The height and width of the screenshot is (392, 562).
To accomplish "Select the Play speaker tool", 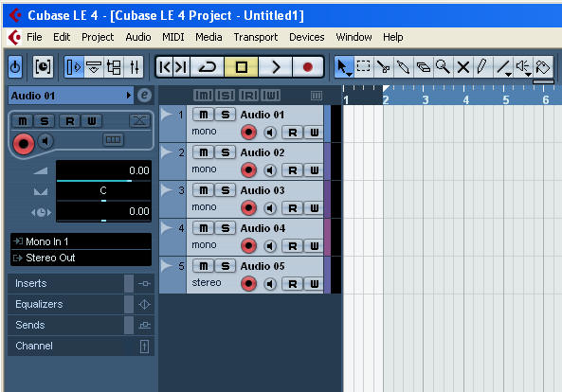I will pos(523,67).
